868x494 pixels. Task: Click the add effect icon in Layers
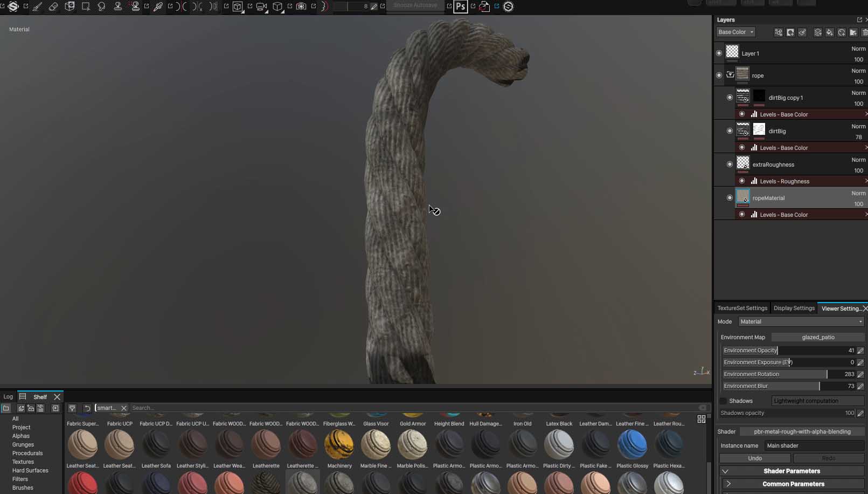coord(779,32)
